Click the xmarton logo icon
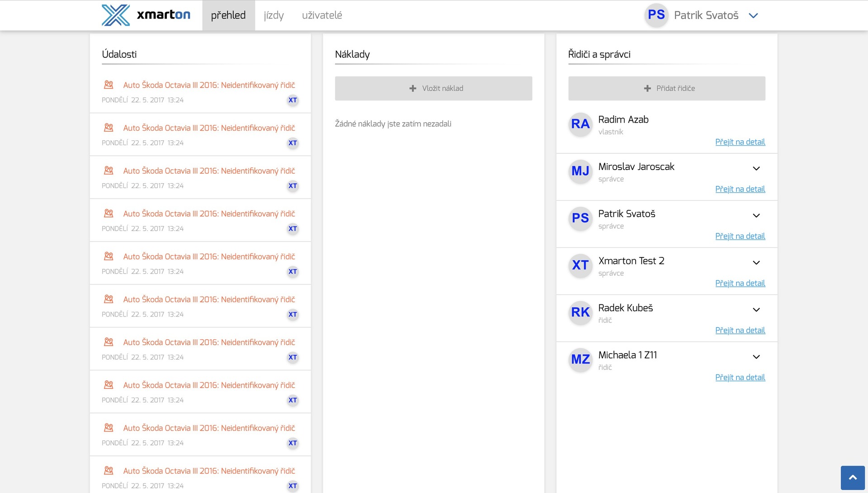 [116, 15]
